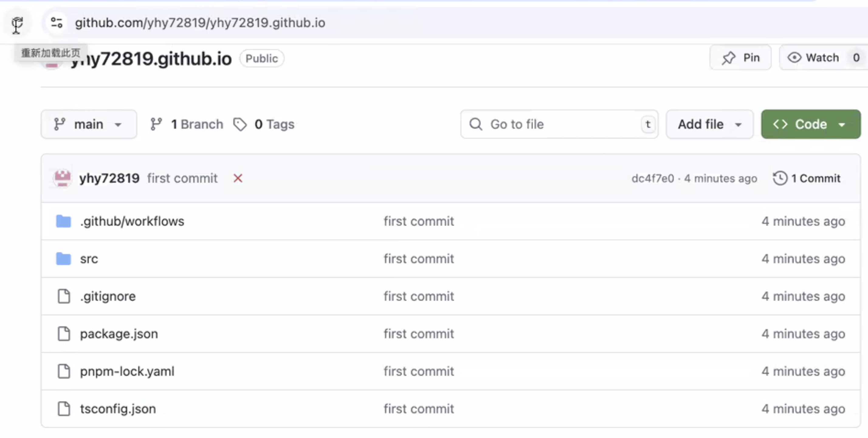This screenshot has width=868, height=438.
Task: Open the .gitignore file
Action: tap(108, 296)
